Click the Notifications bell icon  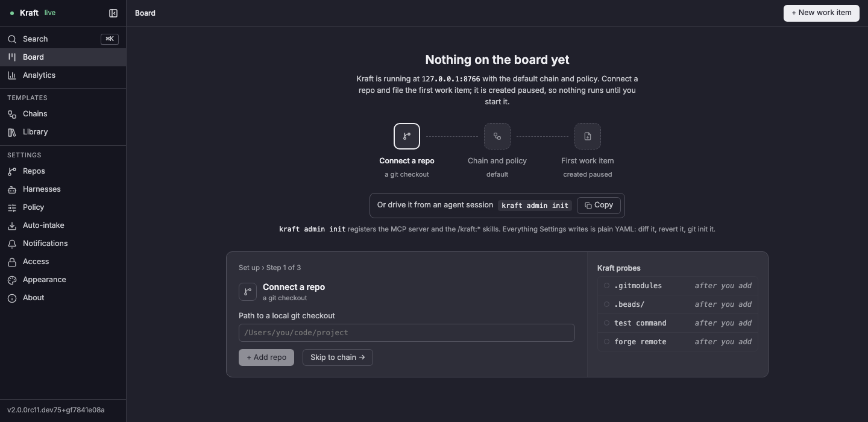(12, 244)
